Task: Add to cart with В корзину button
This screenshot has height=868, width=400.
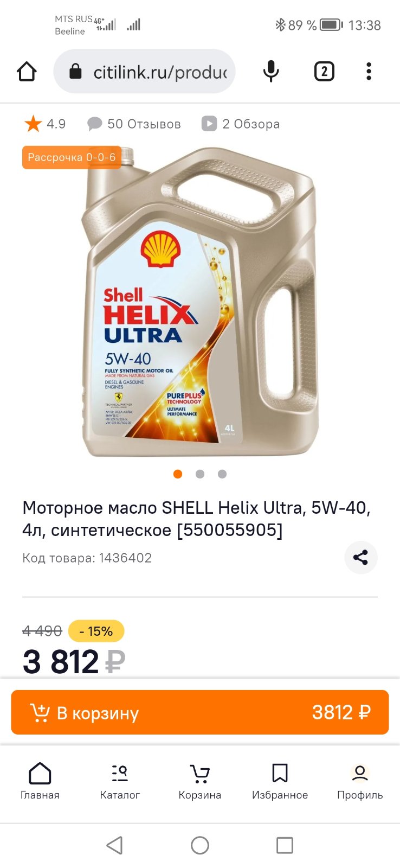Action: 200,712
